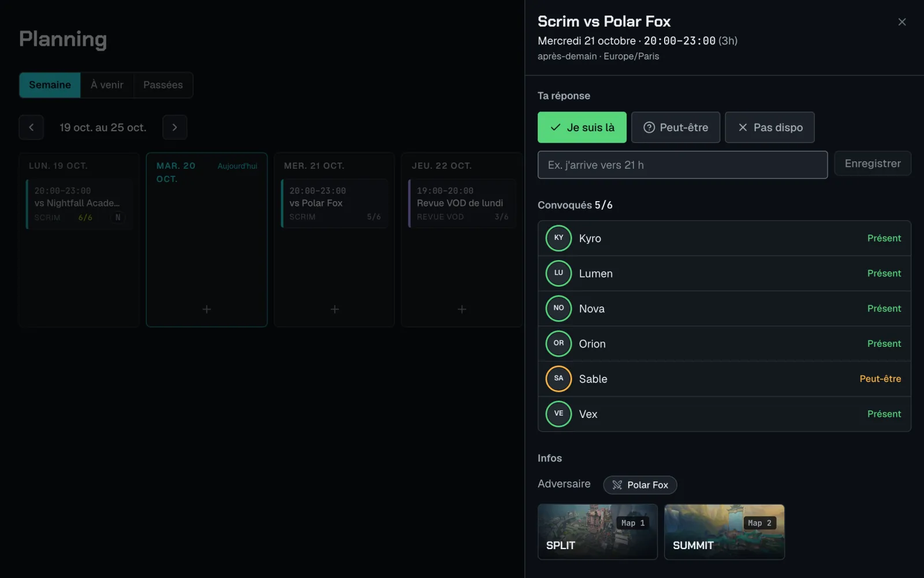The image size is (924, 578).
Task: Focus the arrival note input field
Action: (682, 165)
